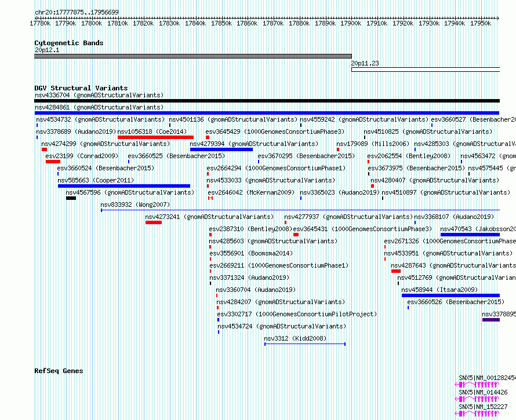Select the blue nsv458944 (Itsara2009) bar
This screenshot has width=516, height=420.
450,295
